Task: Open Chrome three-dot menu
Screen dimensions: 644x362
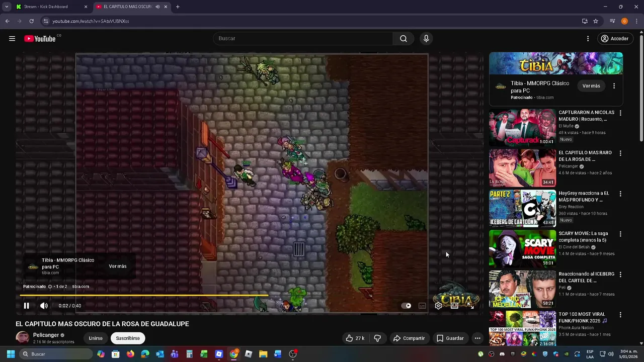Action: pos(636,21)
